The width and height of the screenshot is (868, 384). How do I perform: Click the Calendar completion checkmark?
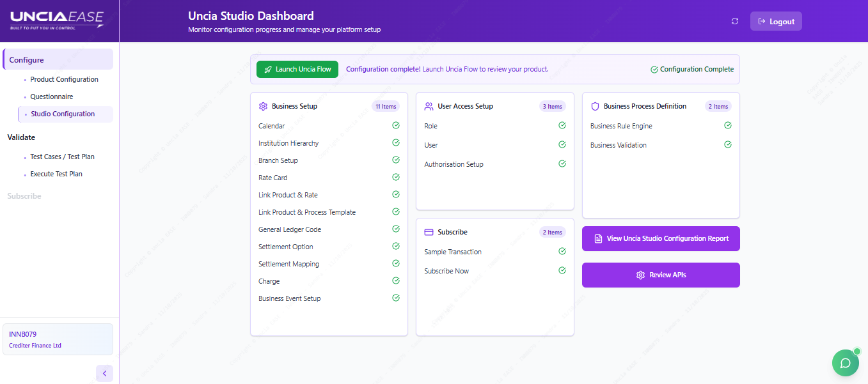coord(396,125)
